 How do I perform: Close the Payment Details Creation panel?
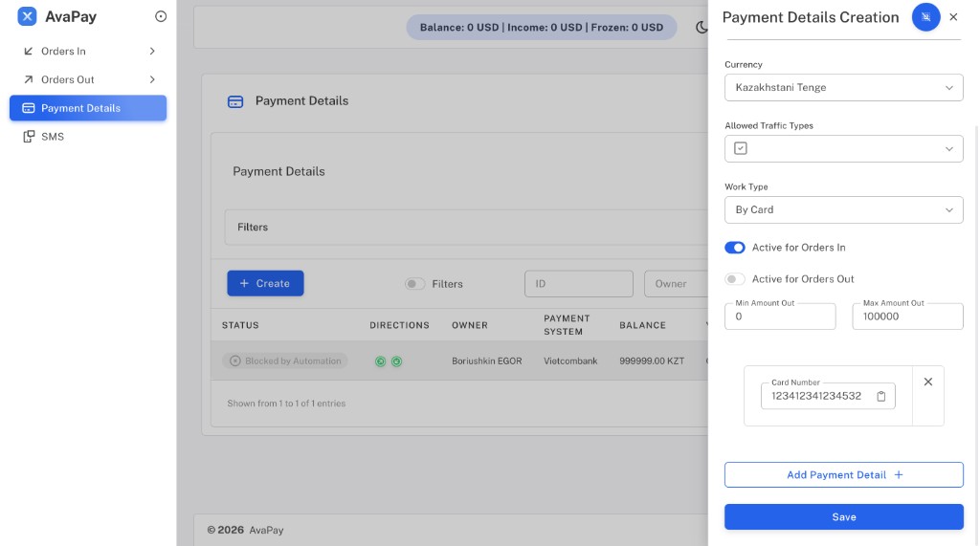pyautogui.click(x=953, y=17)
